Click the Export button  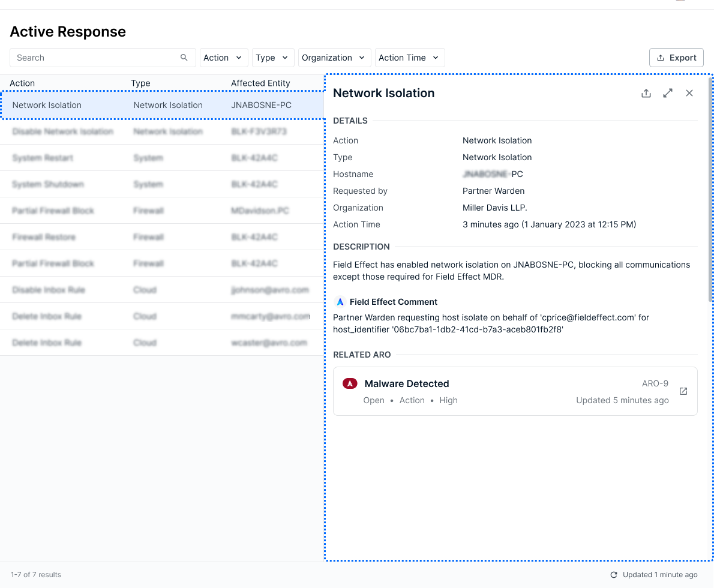676,58
